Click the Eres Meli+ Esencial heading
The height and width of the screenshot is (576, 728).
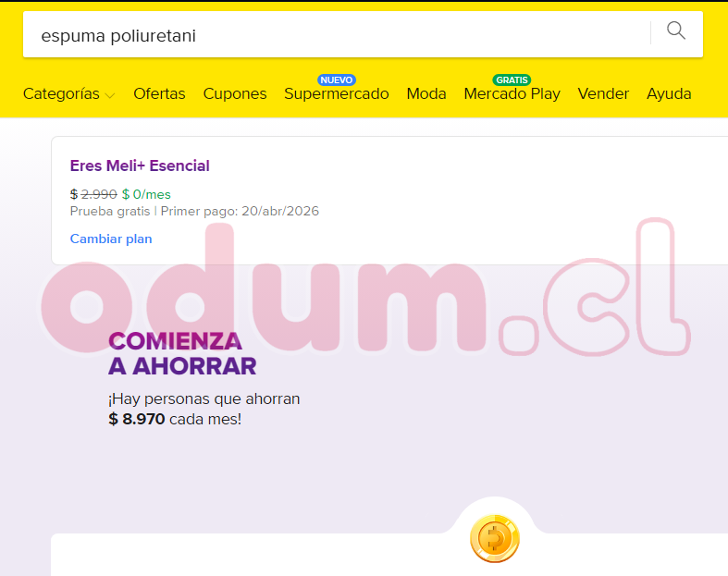[x=140, y=165]
